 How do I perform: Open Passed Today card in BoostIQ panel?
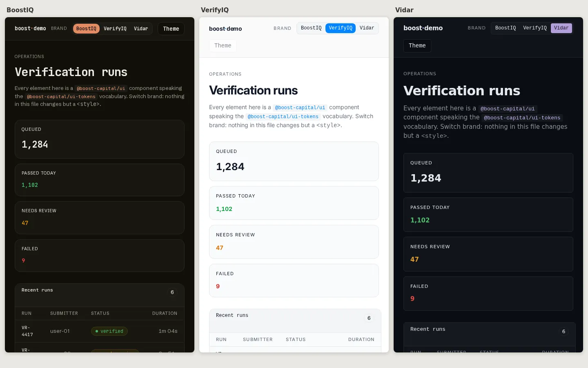(x=100, y=180)
